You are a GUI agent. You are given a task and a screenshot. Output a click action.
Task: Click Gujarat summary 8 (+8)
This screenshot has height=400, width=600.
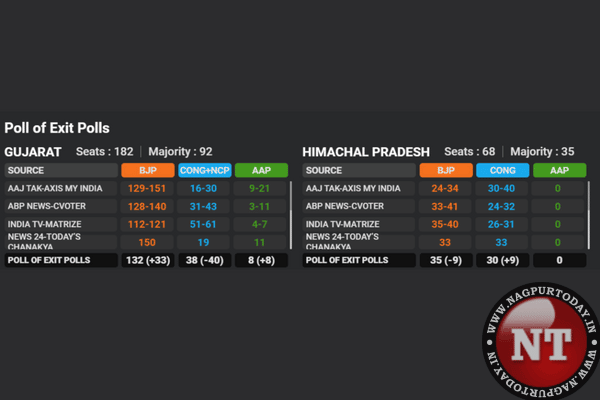[261, 260]
